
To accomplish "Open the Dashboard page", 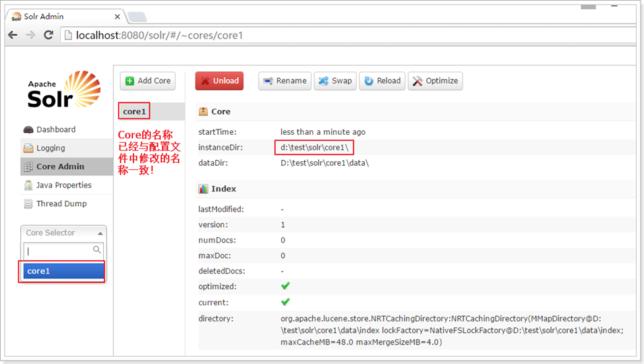I will 56,129.
